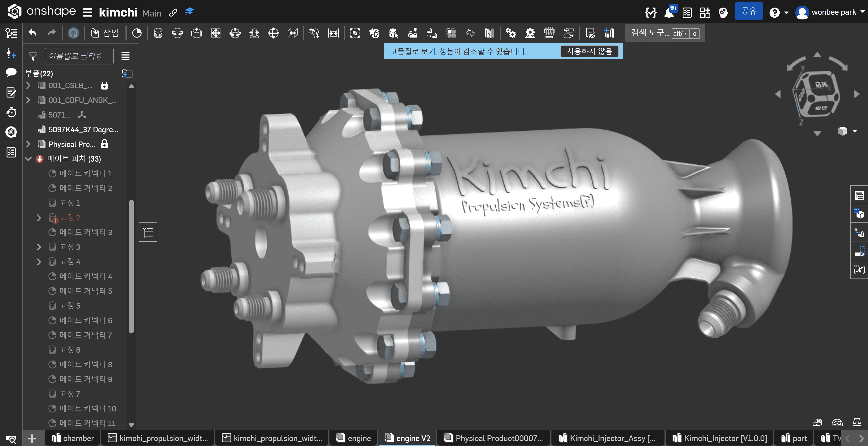The height and width of the screenshot is (446, 868).
Task: Expand the Physical Pro... part row
Action: point(28,144)
